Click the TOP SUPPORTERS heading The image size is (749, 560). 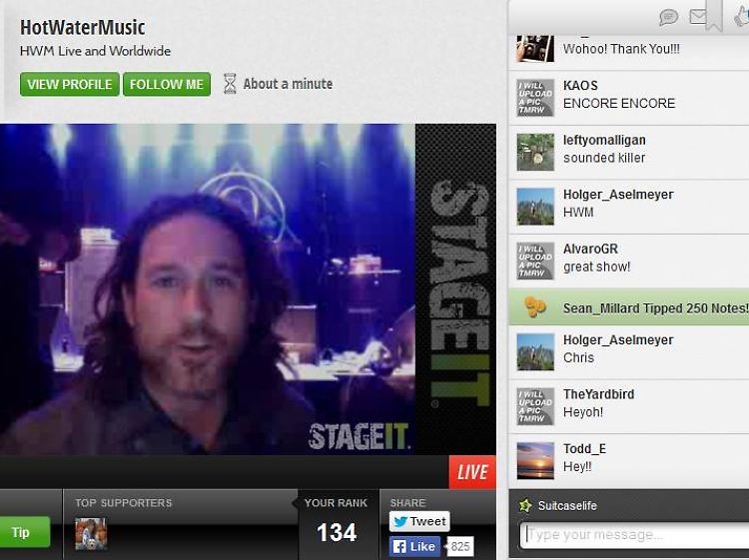pos(123,503)
